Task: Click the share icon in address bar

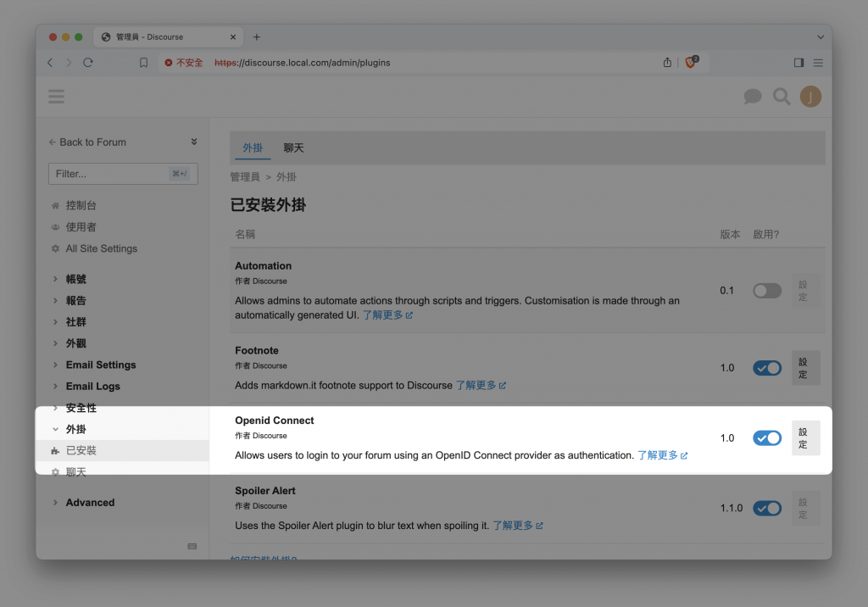Action: 667,63
